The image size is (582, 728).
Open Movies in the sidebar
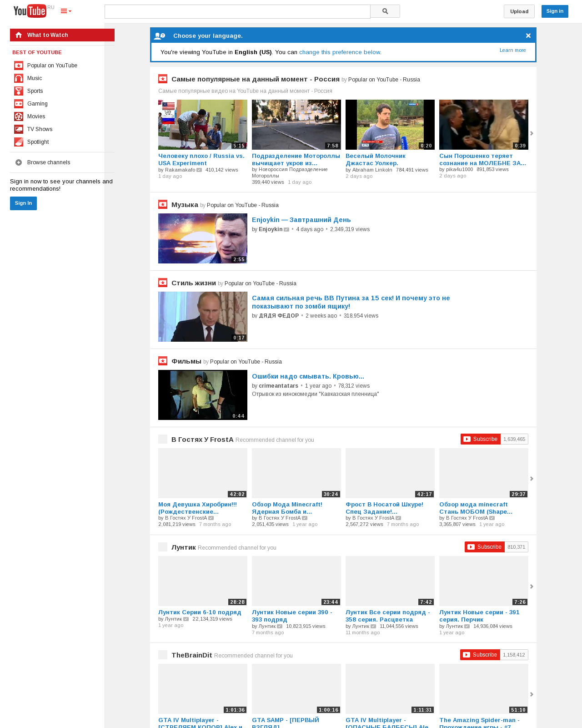[x=36, y=116]
